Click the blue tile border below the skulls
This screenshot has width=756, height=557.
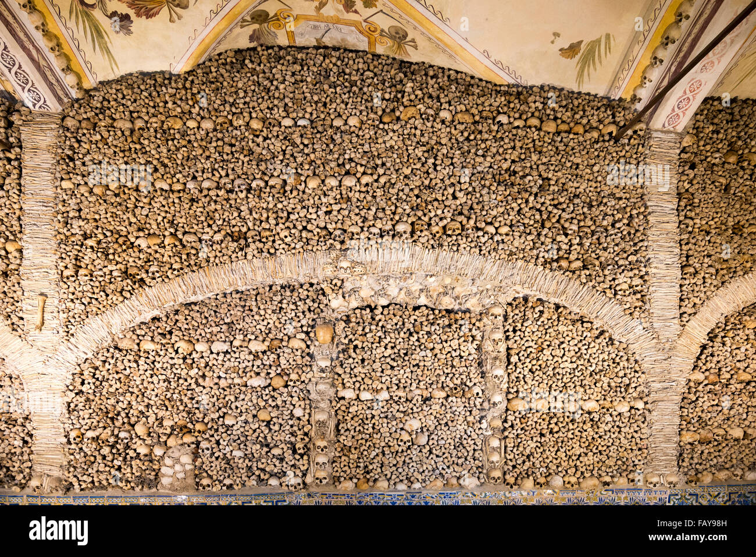coord(378,498)
